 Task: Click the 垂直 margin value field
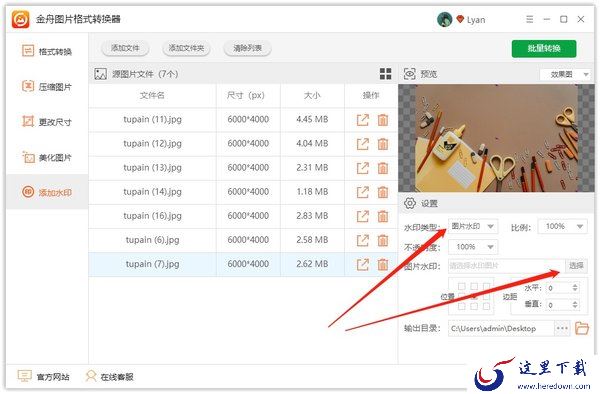pyautogui.click(x=559, y=304)
